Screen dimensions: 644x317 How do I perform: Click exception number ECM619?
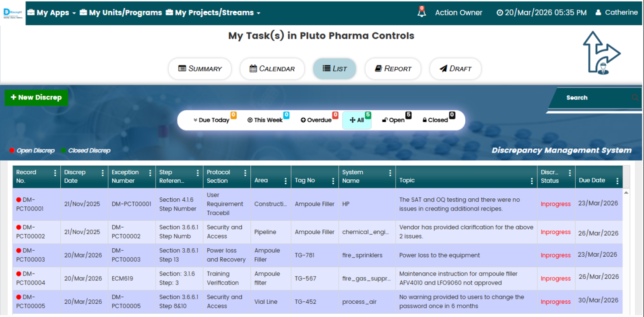122,278
